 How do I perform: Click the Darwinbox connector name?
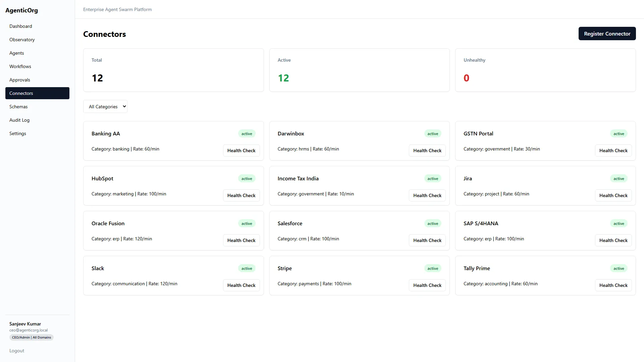pos(291,133)
